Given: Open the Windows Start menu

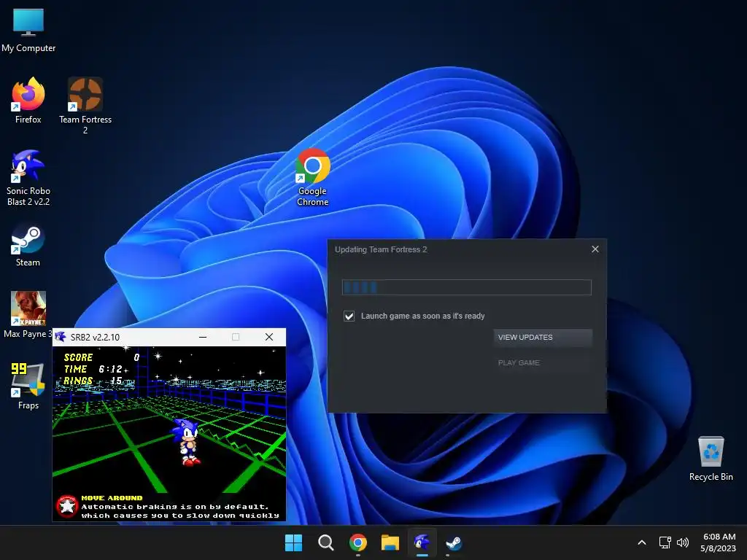Looking at the screenshot, I should [293, 542].
